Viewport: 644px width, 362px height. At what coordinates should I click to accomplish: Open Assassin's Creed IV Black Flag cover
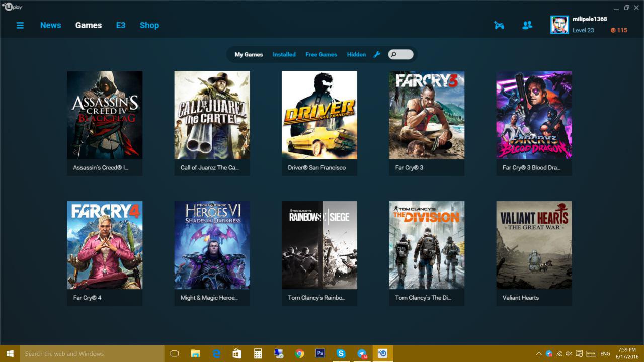pos(105,115)
